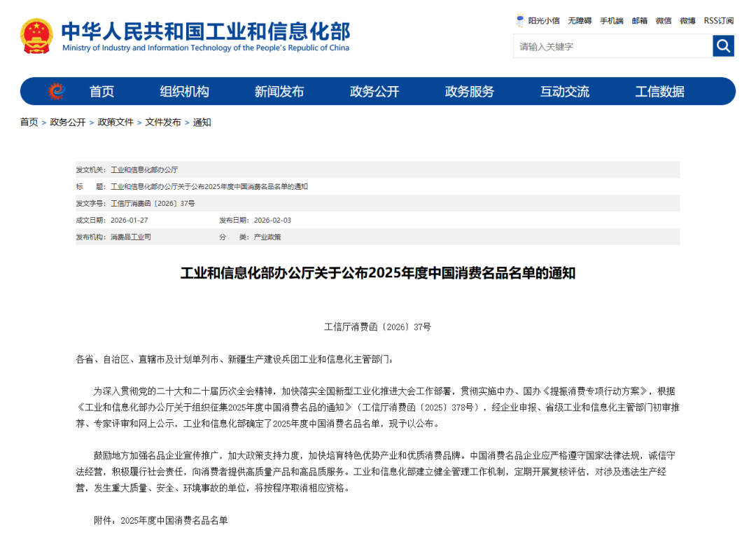Image resolution: width=756 pixels, height=537 pixels.
Task: Click 首页 in the blue navigation bar
Action: tap(101, 92)
